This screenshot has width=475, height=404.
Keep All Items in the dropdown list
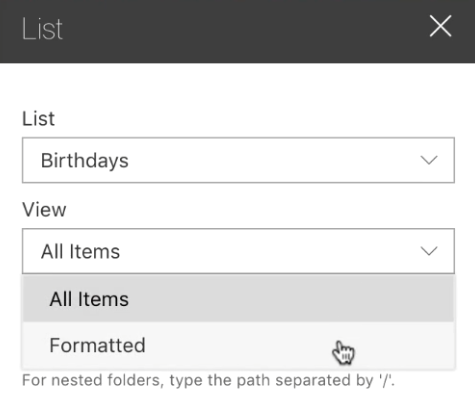pyautogui.click(x=238, y=298)
